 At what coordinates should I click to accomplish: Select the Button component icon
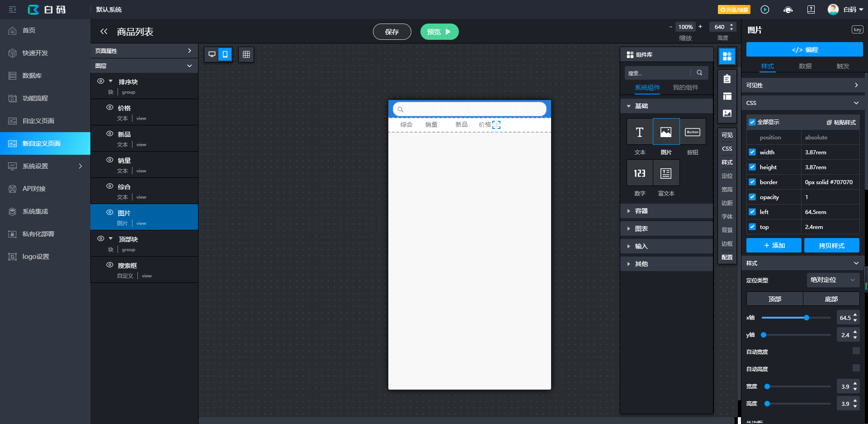pos(693,132)
